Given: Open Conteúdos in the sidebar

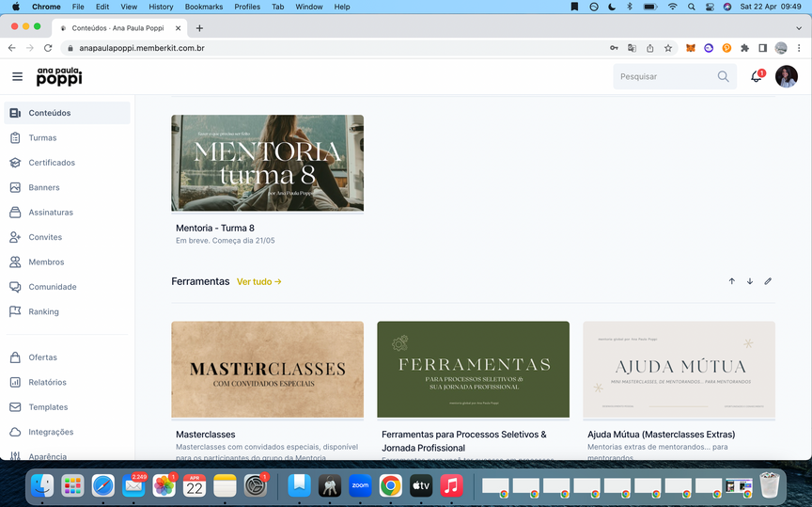Looking at the screenshot, I should pyautogui.click(x=67, y=113).
